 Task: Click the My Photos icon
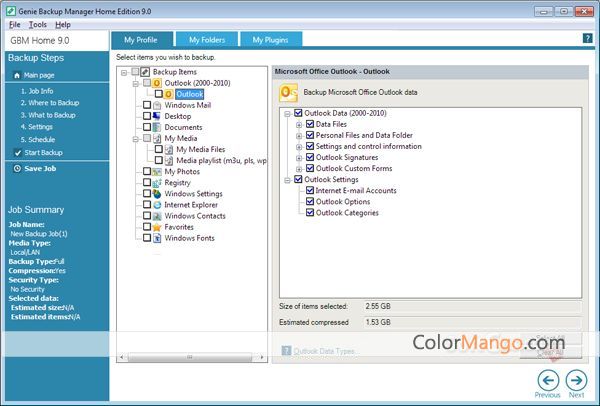157,171
